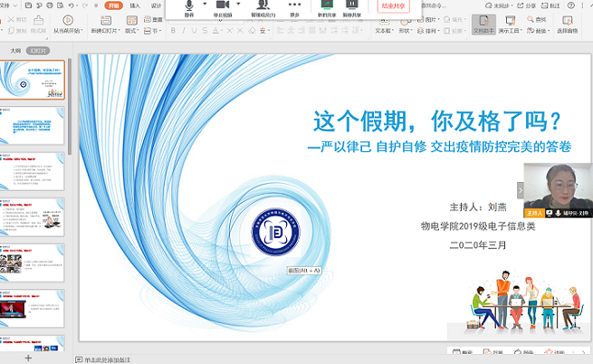Click the format painter brush icon

click(38, 20)
